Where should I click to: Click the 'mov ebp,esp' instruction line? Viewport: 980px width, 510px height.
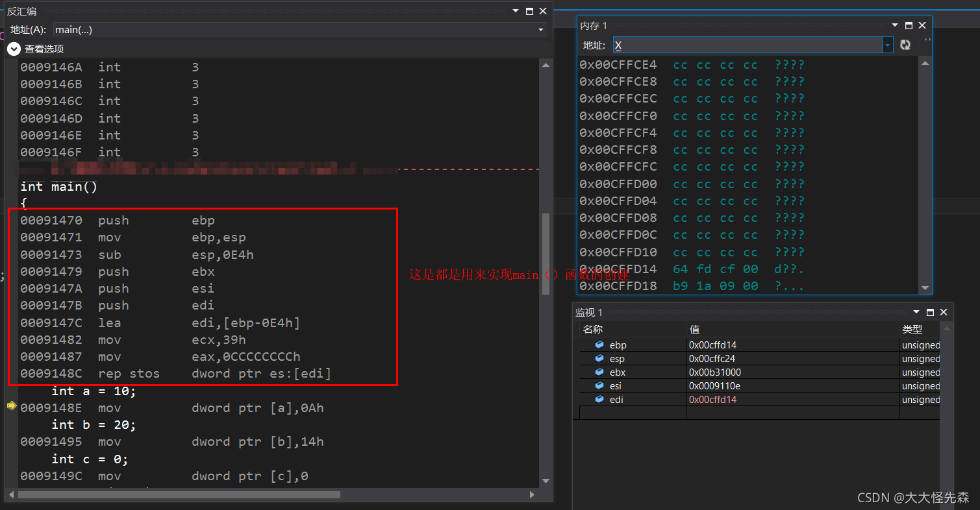click(x=133, y=237)
